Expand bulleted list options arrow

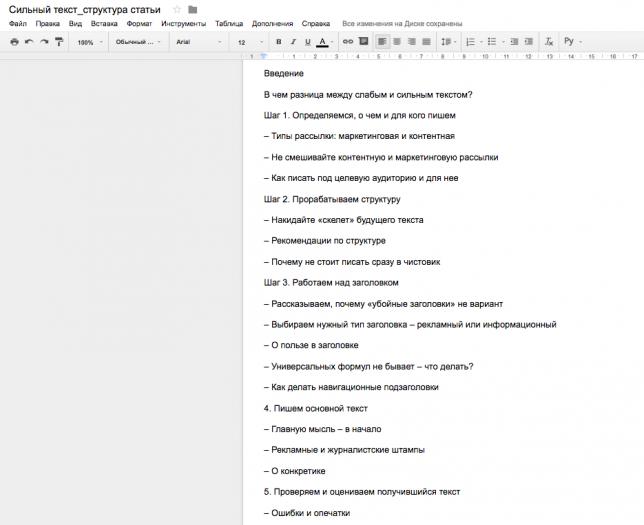coord(503,42)
